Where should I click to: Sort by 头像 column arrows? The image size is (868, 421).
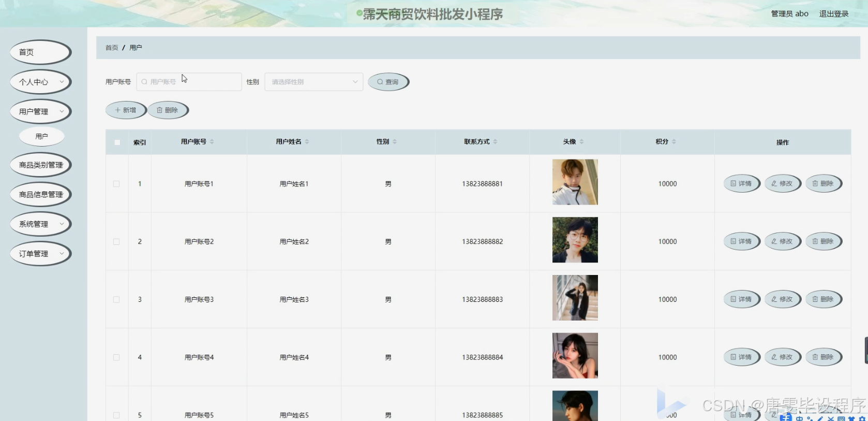(x=581, y=142)
